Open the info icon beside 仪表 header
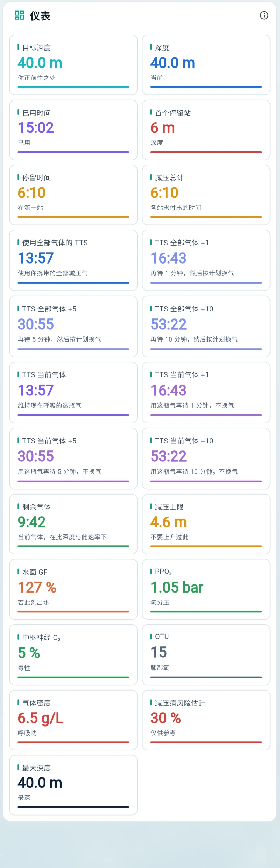 click(264, 15)
